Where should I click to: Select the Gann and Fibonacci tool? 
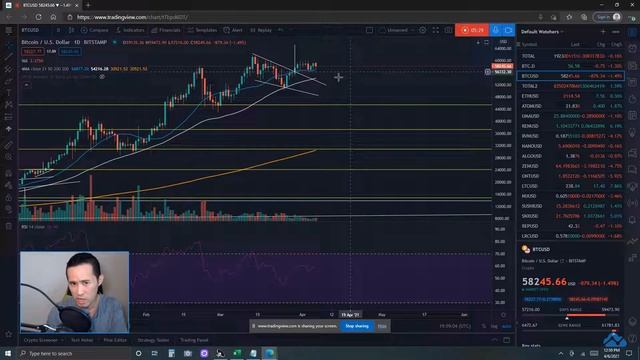click(x=9, y=69)
